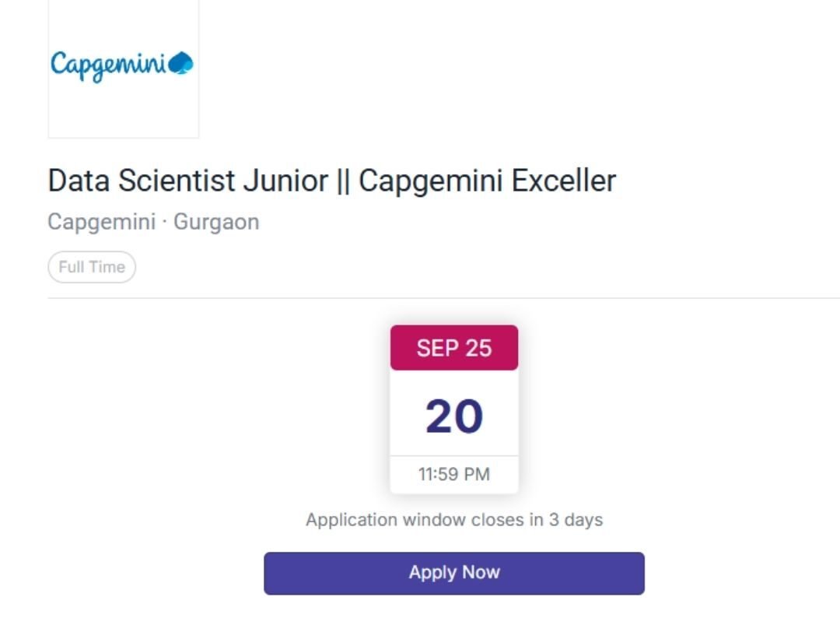The height and width of the screenshot is (618, 840).
Task: Select the Full Time job type tag
Action: (92, 267)
